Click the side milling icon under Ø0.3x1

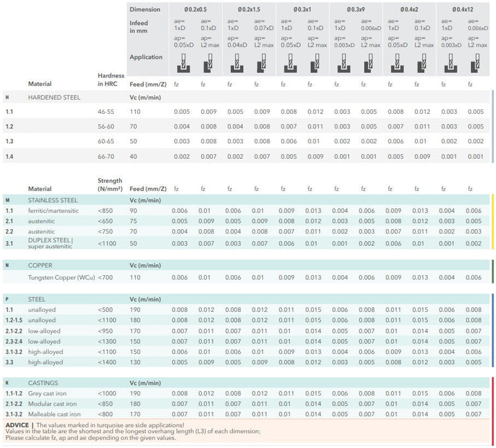tap(314, 63)
